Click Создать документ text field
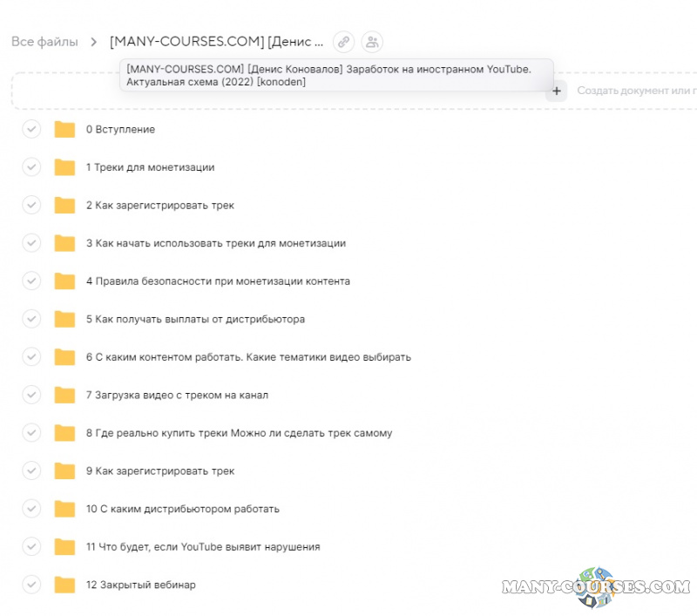Screen dimensions: 697x616 pos(636,91)
